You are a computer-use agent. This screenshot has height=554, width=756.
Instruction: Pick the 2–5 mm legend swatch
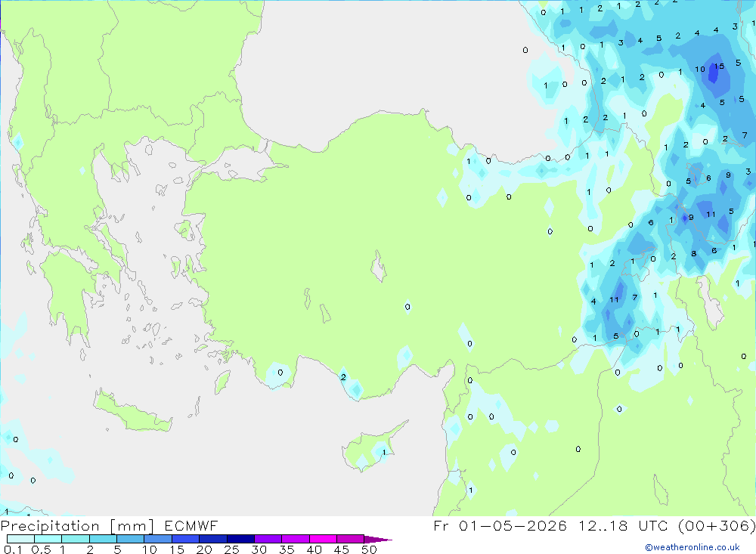(x=103, y=539)
